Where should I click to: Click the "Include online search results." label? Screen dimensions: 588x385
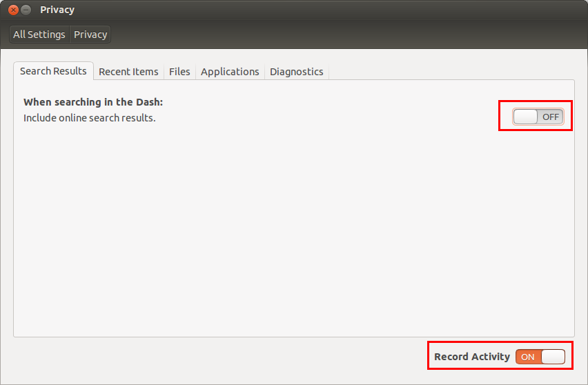90,118
